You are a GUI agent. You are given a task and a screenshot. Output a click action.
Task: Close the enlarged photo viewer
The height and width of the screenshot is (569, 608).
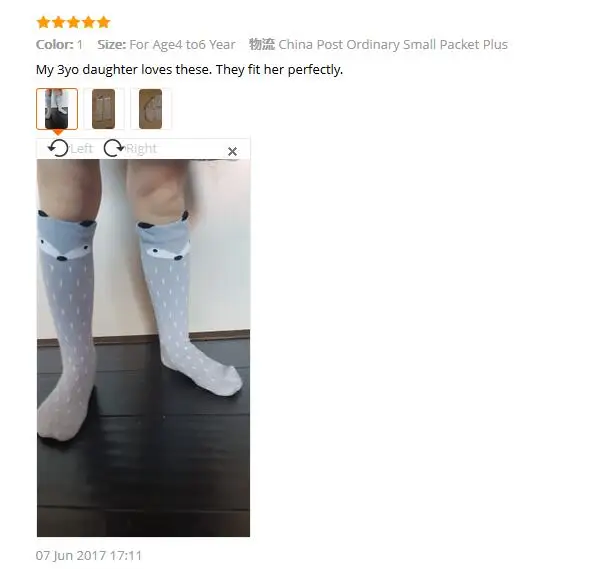click(232, 151)
